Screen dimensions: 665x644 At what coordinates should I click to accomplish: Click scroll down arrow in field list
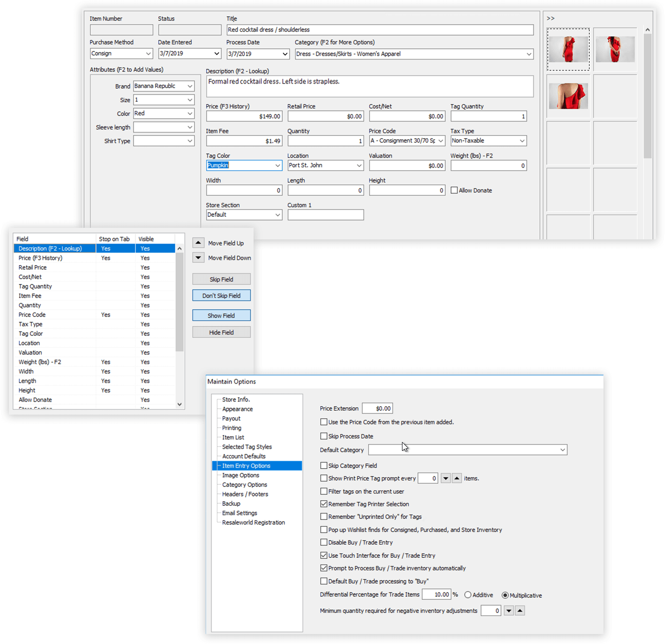point(179,404)
